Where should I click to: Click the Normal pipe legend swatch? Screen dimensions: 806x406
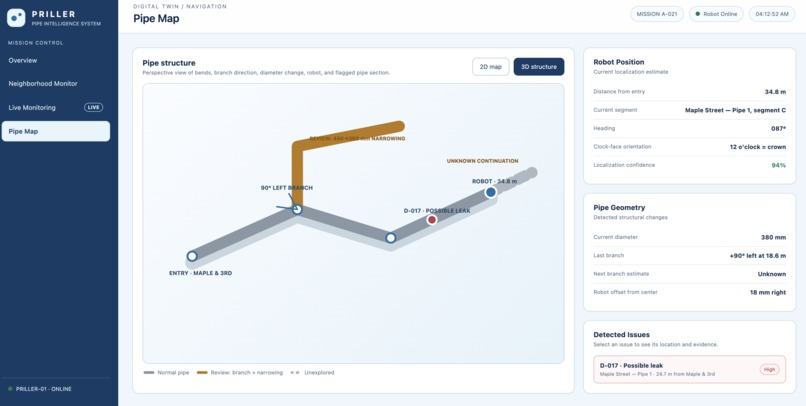[x=149, y=373]
